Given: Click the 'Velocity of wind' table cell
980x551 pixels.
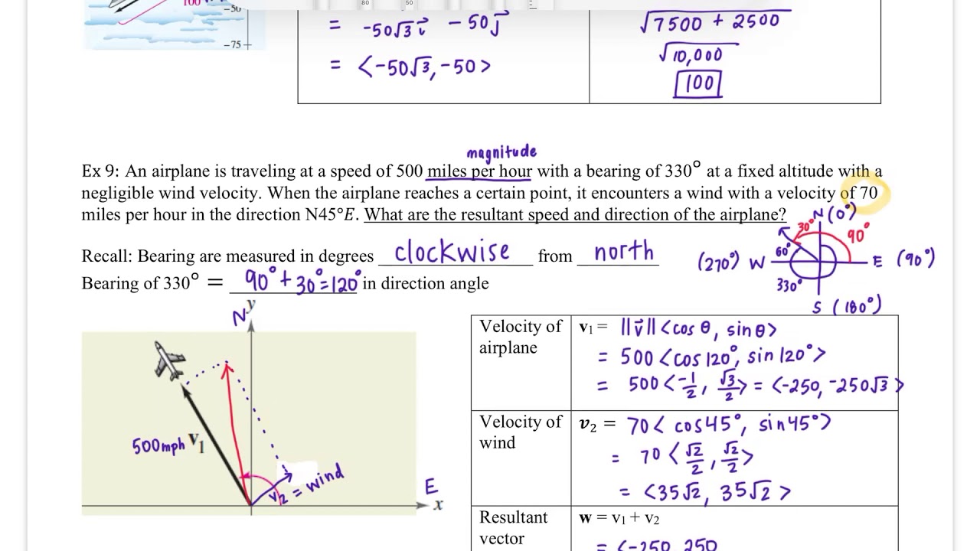Looking at the screenshot, I should coord(521,458).
